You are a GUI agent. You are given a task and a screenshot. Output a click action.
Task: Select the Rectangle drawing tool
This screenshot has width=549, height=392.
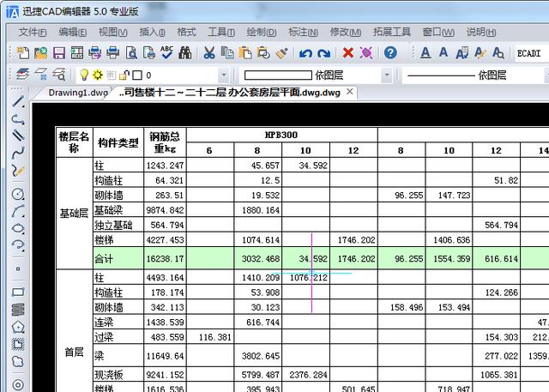point(18,292)
